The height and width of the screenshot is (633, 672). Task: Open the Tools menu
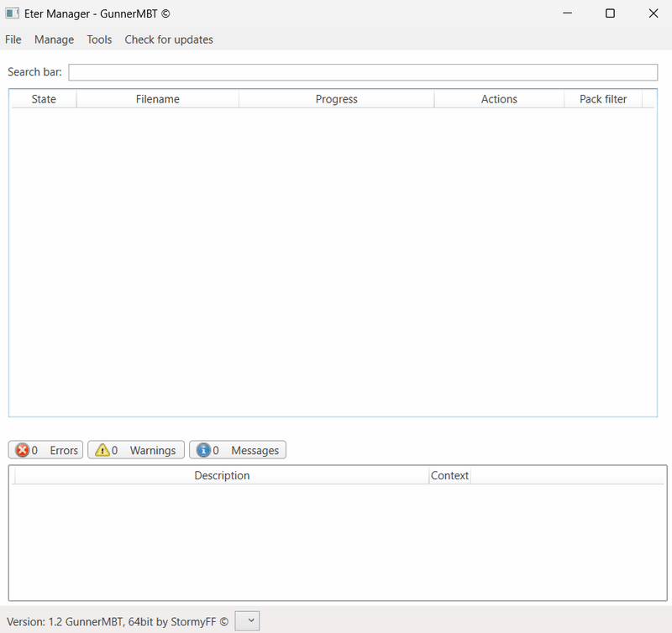pyautogui.click(x=99, y=39)
